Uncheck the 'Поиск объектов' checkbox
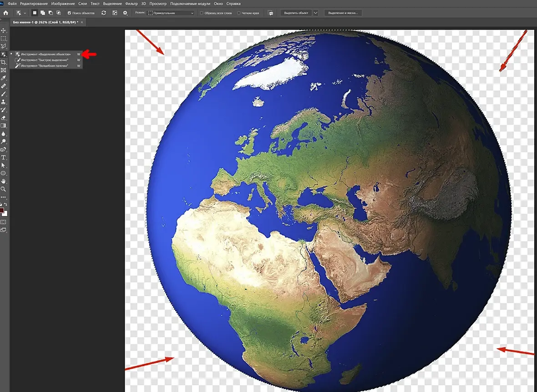 [69, 13]
